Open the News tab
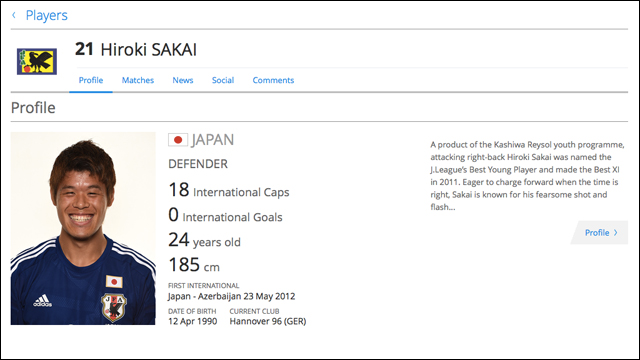This screenshot has height=360, width=640. pyautogui.click(x=182, y=80)
